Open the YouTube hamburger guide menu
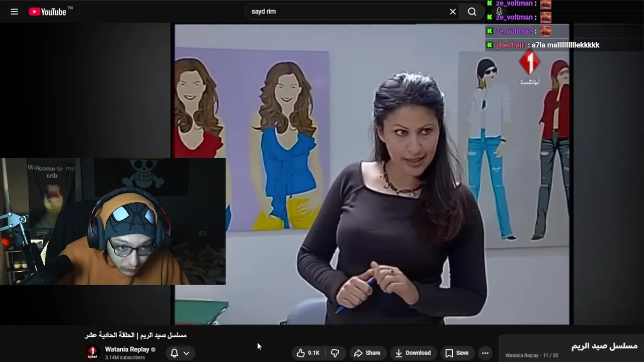 15,12
